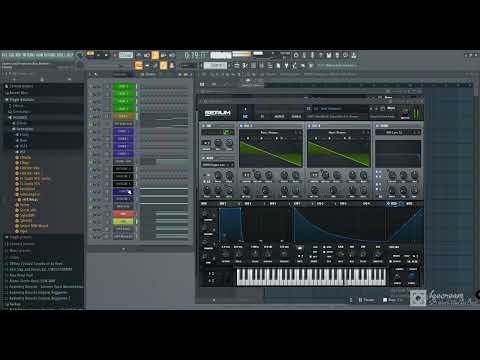Click the SUB oscillator level knob
This screenshot has height=360, width=480.
229,143
